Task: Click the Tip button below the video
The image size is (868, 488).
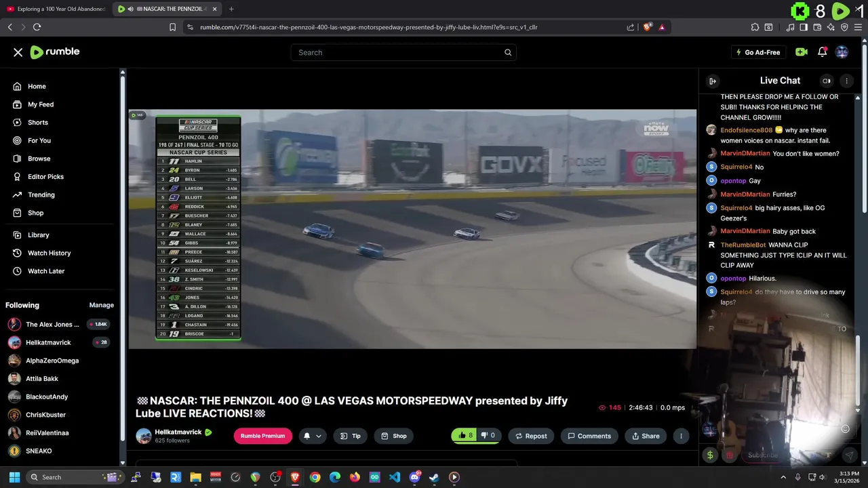Action: [x=351, y=436]
